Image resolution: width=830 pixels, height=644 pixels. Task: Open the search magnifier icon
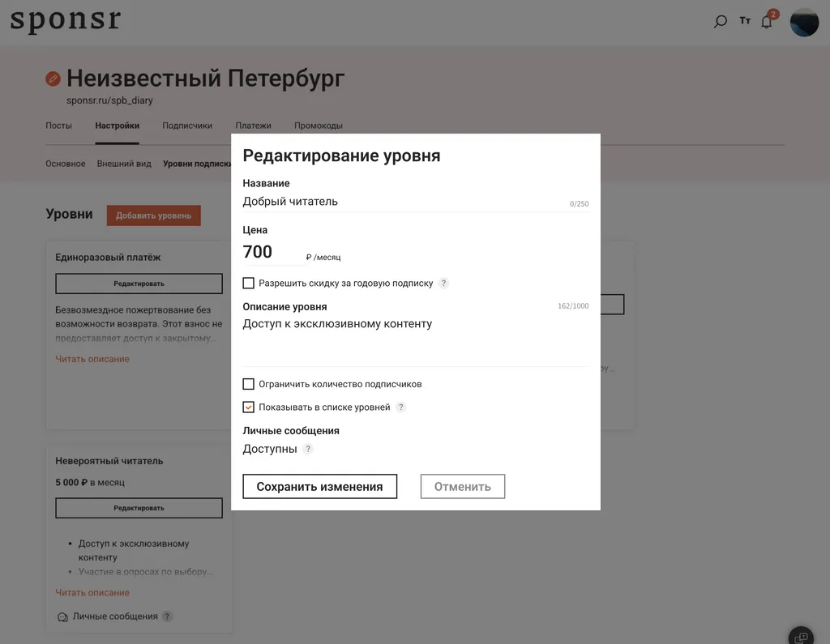click(720, 21)
